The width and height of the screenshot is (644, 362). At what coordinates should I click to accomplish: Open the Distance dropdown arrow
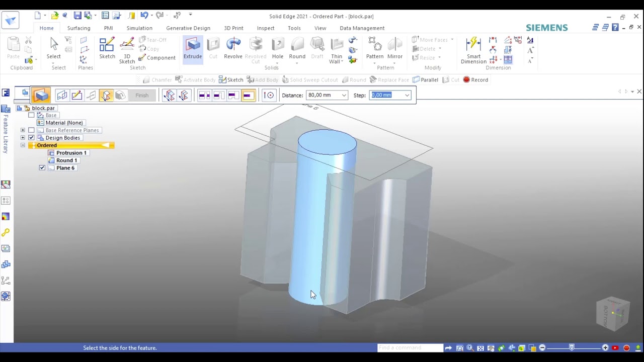344,95
